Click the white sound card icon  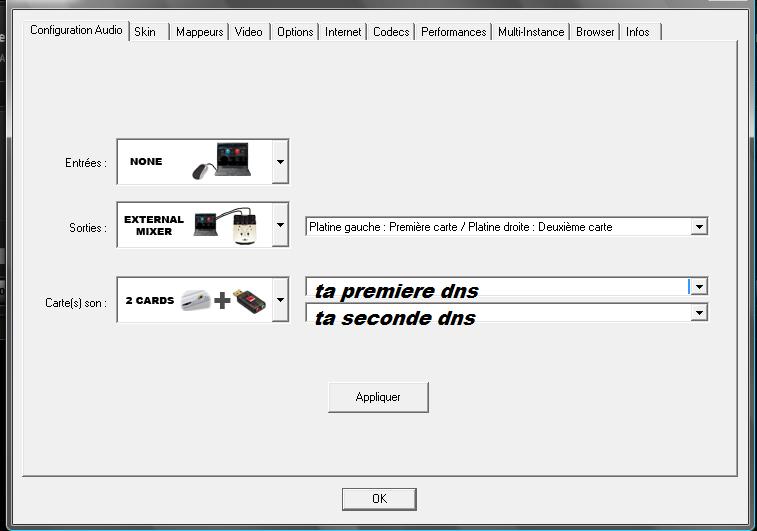197,300
